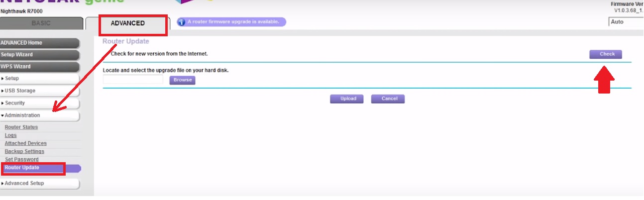Launch the Setup Wizard

[x=40, y=55]
